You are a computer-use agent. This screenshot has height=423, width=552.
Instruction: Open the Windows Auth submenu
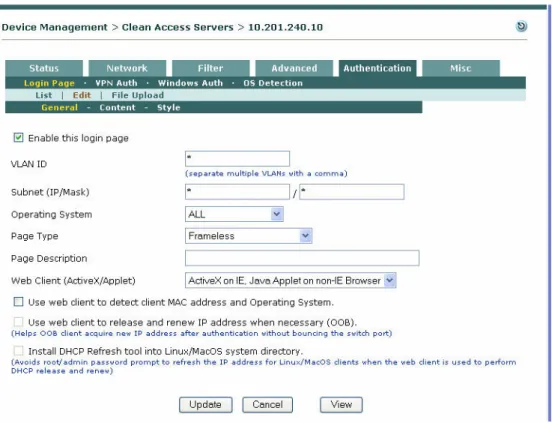190,83
